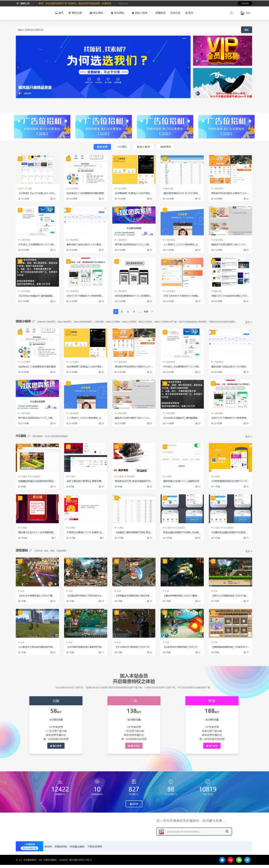The image size is (269, 868).
Task: Switch to the 微信小程序 filter tab
Action: 143,147
